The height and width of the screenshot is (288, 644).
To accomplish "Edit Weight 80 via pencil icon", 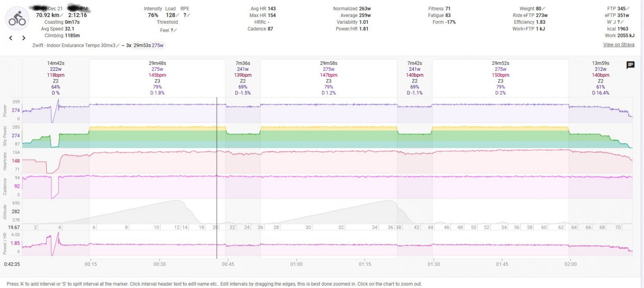I will (x=544, y=8).
